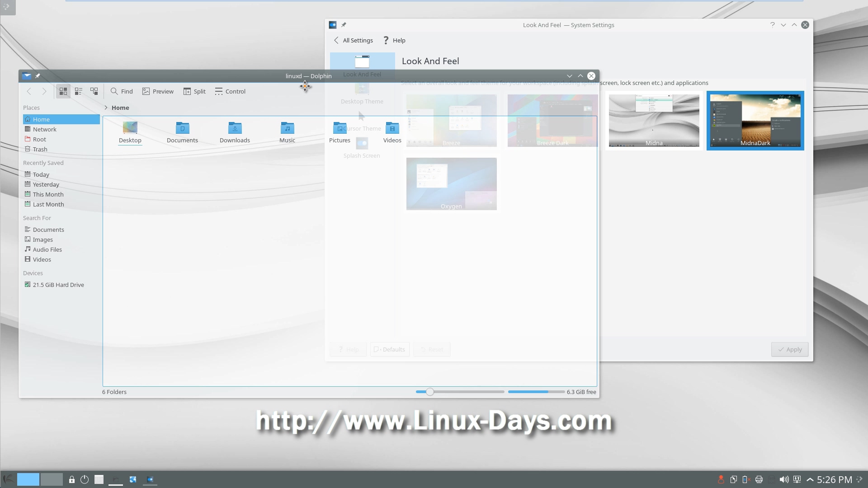The width and height of the screenshot is (868, 488).
Task: Click the System Settings title bar help button
Action: pyautogui.click(x=773, y=25)
